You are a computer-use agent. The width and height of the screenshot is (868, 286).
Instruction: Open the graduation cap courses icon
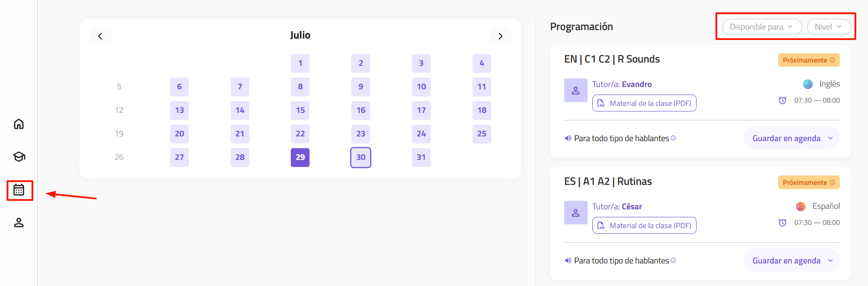point(19,157)
